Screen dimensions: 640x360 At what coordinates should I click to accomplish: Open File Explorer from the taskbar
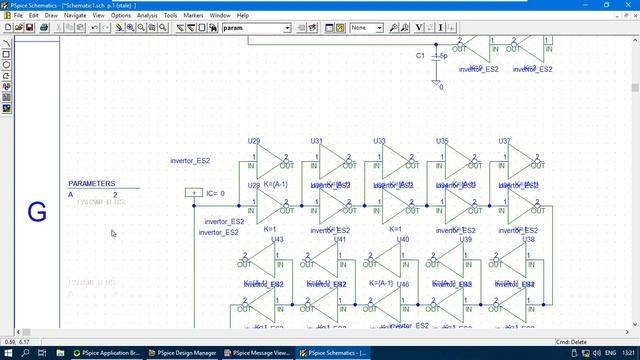60,353
